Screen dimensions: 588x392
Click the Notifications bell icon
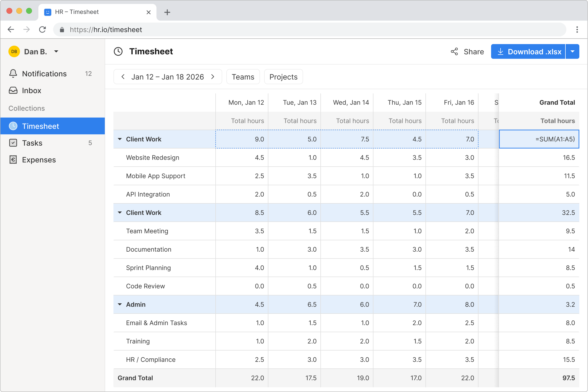tap(13, 73)
